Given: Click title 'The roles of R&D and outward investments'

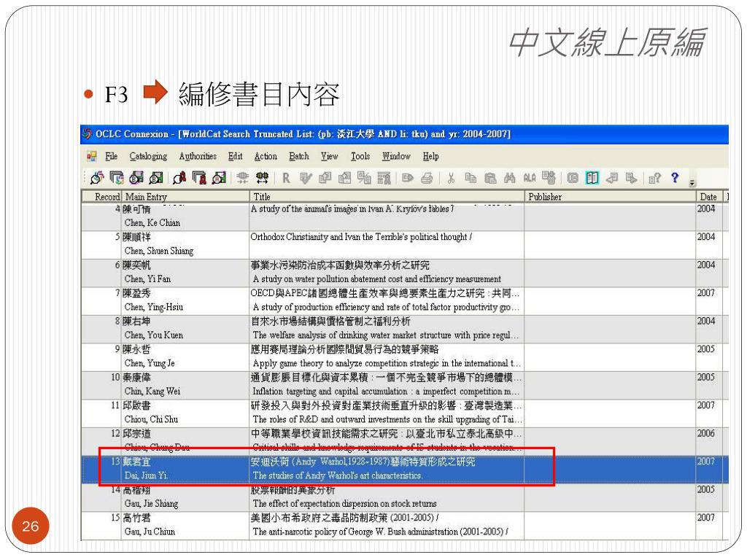Looking at the screenshot, I should click(387, 419).
